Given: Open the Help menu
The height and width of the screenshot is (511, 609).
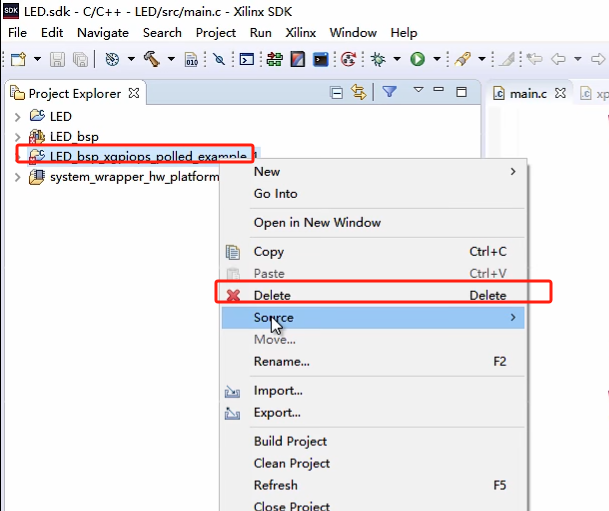Looking at the screenshot, I should tap(404, 33).
